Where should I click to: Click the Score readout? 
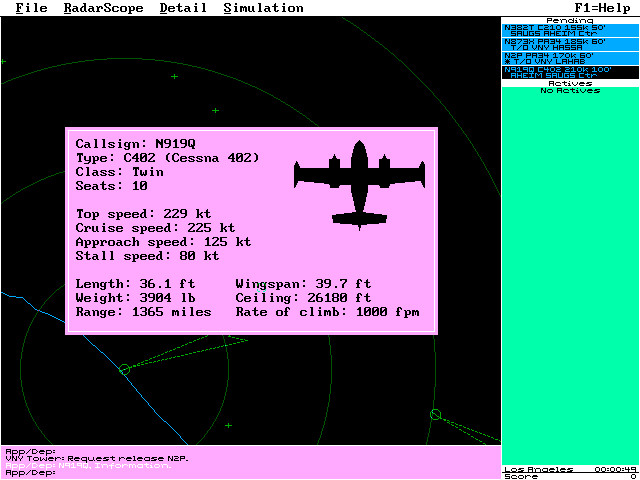click(571, 476)
